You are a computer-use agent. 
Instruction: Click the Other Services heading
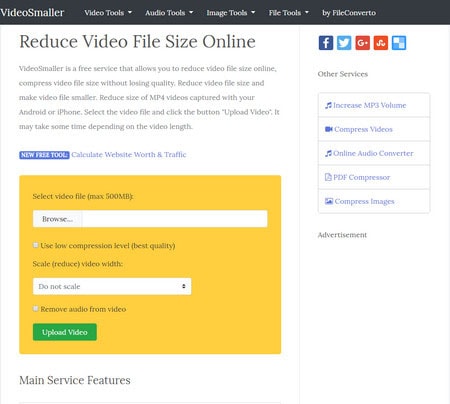click(343, 74)
